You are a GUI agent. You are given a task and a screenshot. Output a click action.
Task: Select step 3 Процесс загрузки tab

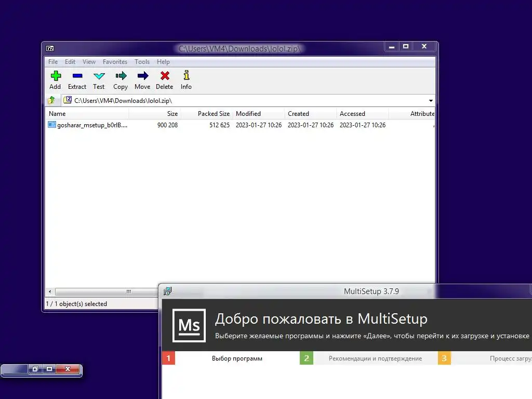pyautogui.click(x=485, y=358)
